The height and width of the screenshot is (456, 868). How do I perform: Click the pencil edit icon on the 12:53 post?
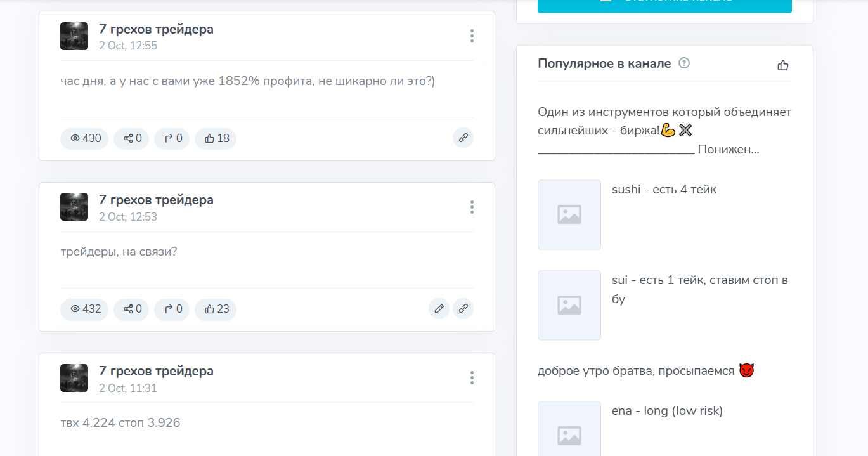point(439,309)
